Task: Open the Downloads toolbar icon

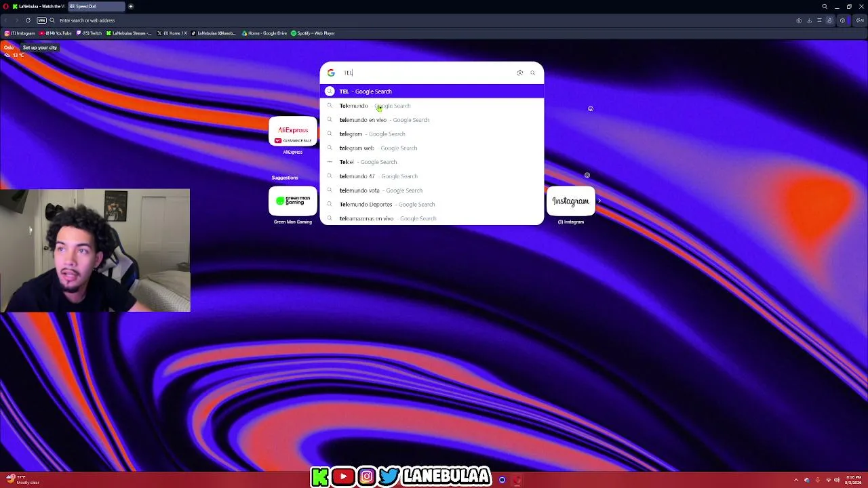Action: [x=809, y=20]
